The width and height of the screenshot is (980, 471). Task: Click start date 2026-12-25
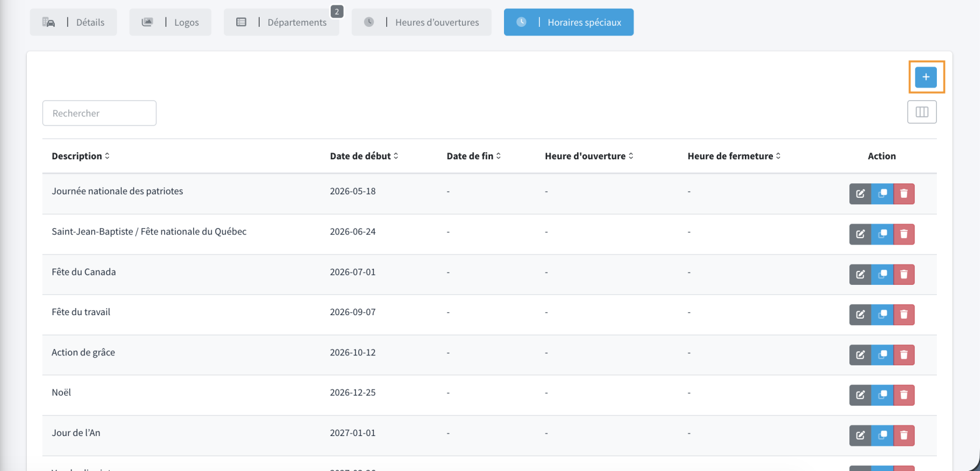coord(352,392)
